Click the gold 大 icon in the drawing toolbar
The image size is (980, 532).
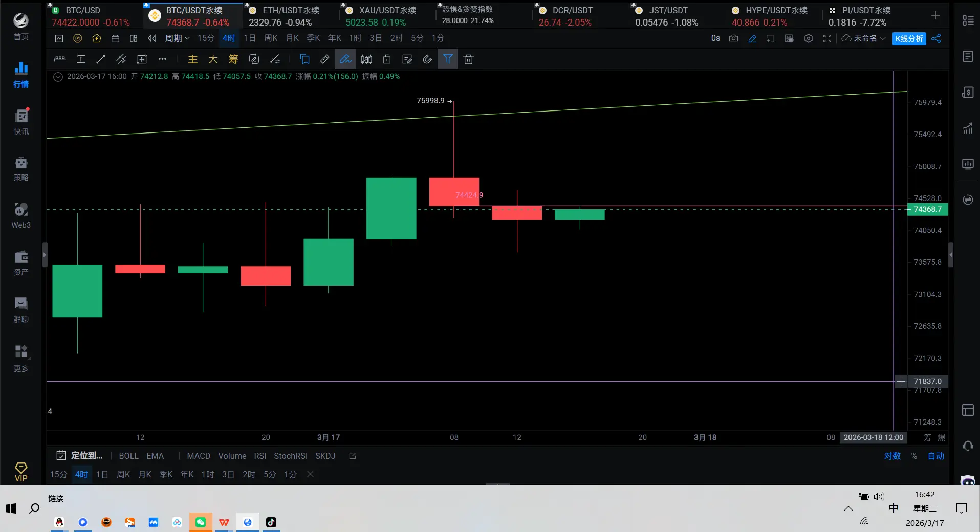[x=213, y=59]
